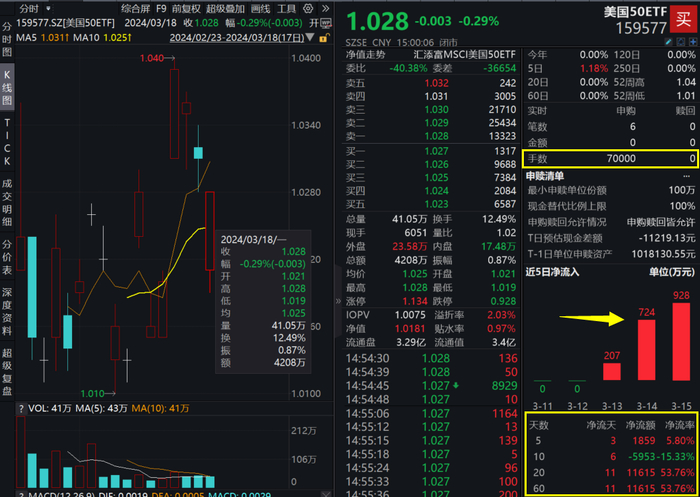Click the 委比 value -40.38%
Image resolution: width=700 pixels, height=497 pixels.
click(408, 68)
